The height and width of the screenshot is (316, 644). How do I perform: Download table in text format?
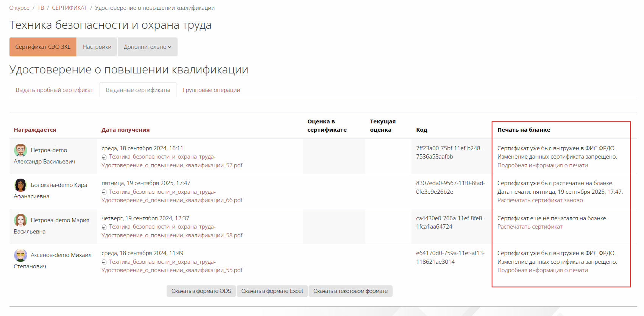(x=350, y=291)
